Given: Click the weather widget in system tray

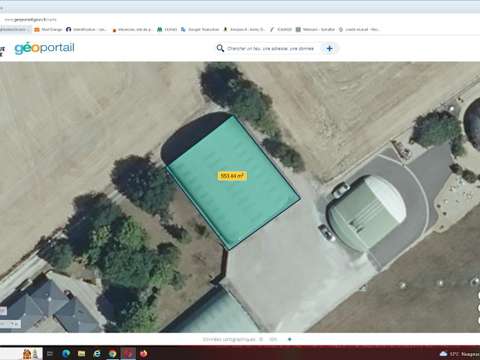Looking at the screenshot, I should pyautogui.click(x=460, y=354).
